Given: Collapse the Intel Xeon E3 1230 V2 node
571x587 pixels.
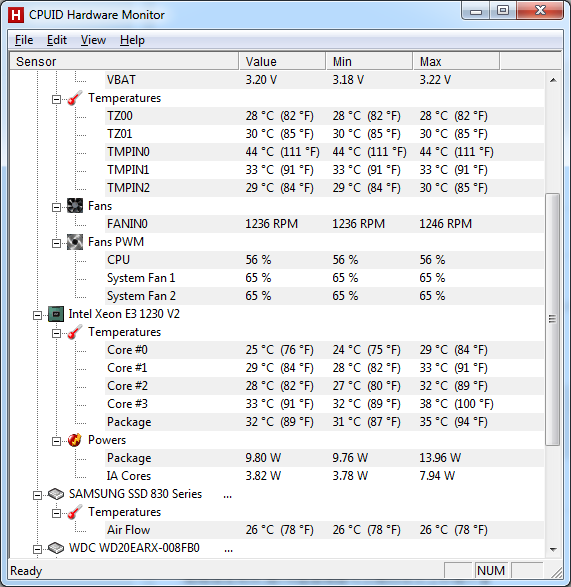Looking at the screenshot, I should tap(37, 316).
